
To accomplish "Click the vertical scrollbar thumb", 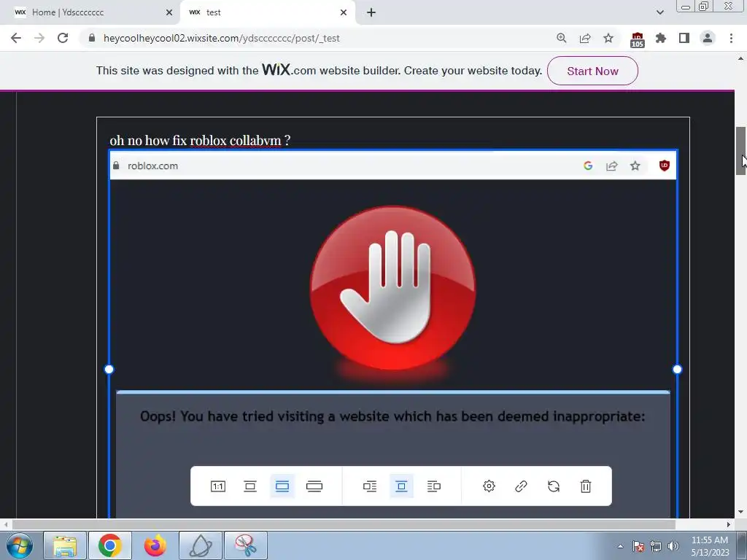I will pyautogui.click(x=740, y=151).
